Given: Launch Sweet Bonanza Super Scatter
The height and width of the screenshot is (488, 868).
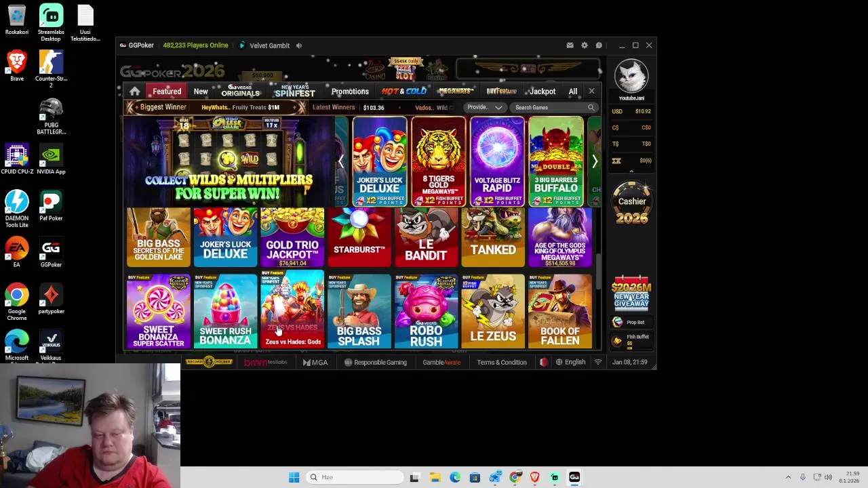Looking at the screenshot, I should pos(159,311).
